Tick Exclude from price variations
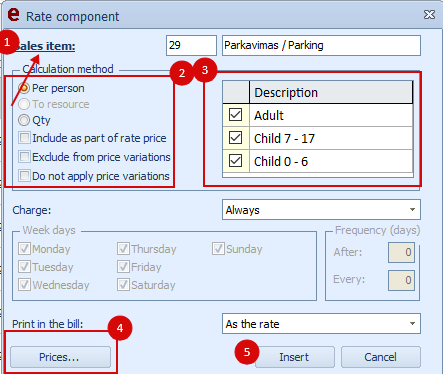Screen dimensions: 443x374 tap(24, 157)
